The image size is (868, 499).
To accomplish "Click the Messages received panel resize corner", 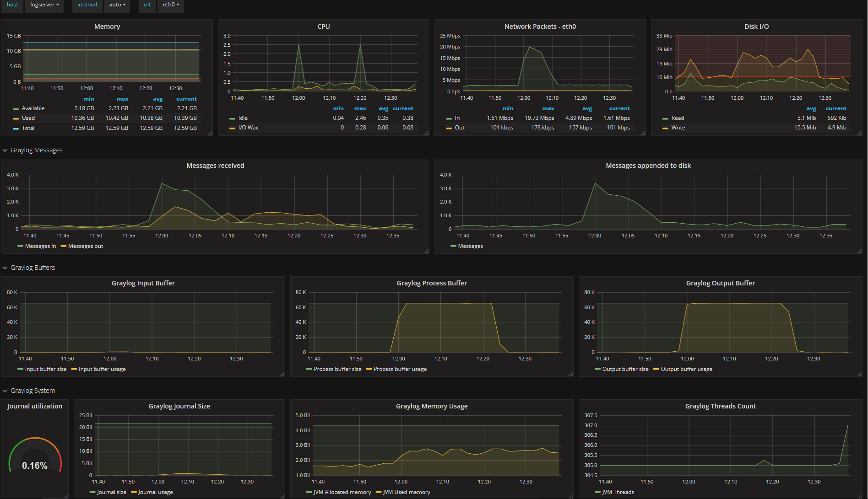I will (427, 251).
